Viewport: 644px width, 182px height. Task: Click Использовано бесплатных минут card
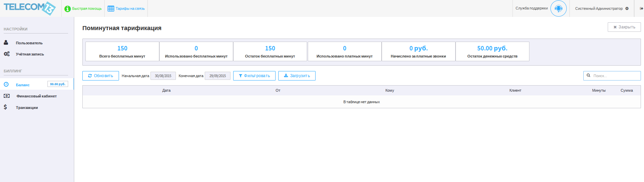[x=196, y=51]
